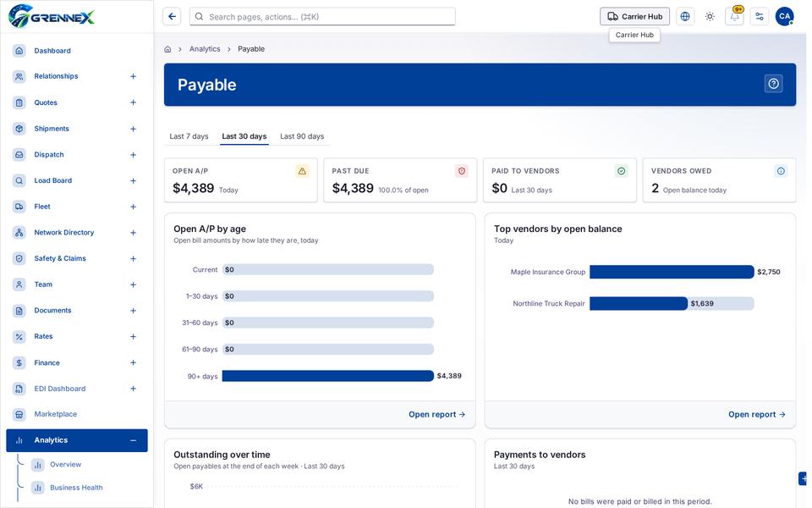This screenshot has height=508, width=812.
Task: Click the Vendors Owed info icon
Action: coord(781,171)
